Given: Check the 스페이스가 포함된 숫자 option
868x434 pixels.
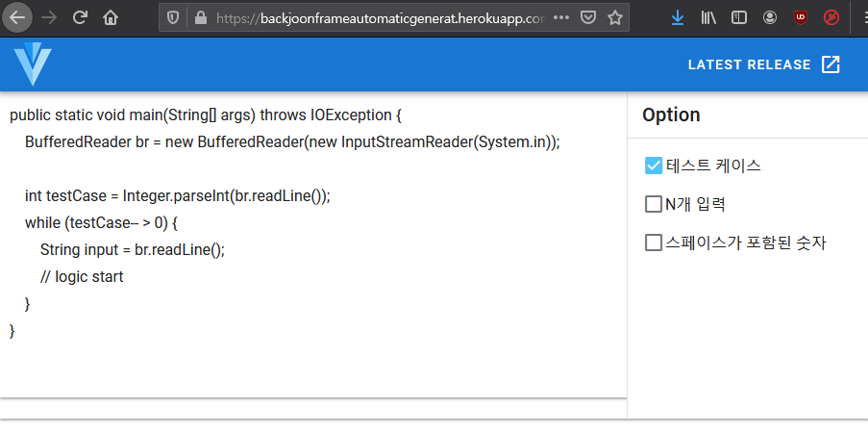Looking at the screenshot, I should pyautogui.click(x=654, y=243).
